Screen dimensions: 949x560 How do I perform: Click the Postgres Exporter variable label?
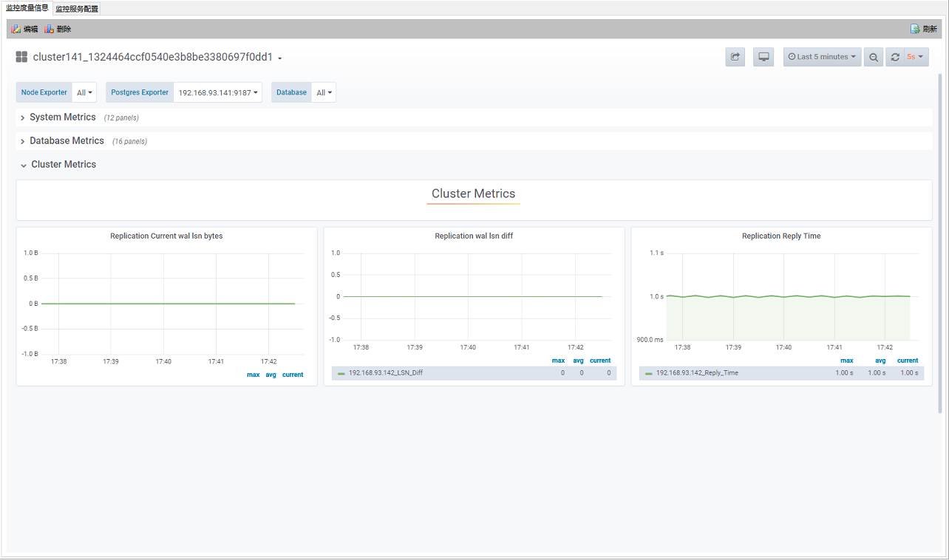pyautogui.click(x=140, y=92)
